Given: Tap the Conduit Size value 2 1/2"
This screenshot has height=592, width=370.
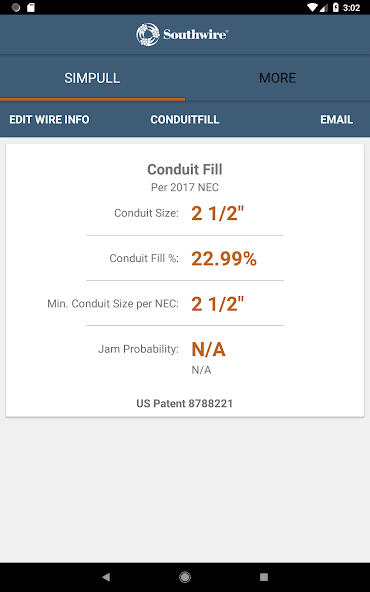Looking at the screenshot, I should pyautogui.click(x=218, y=213).
